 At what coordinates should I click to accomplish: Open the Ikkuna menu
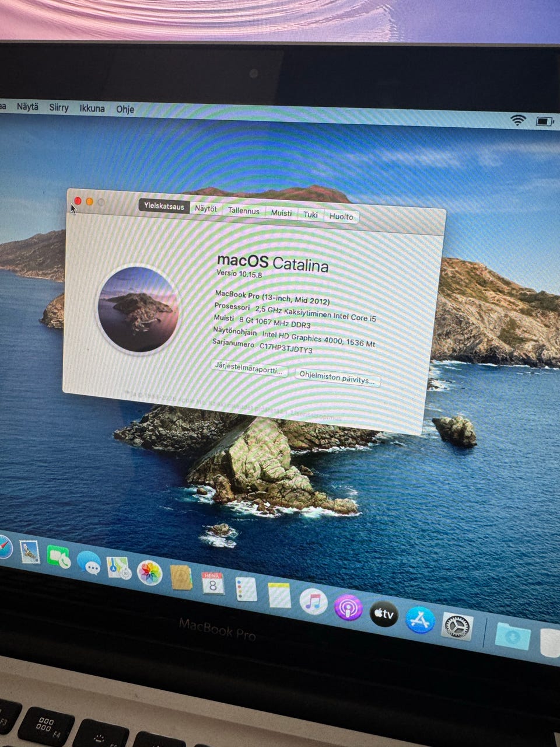[92, 108]
